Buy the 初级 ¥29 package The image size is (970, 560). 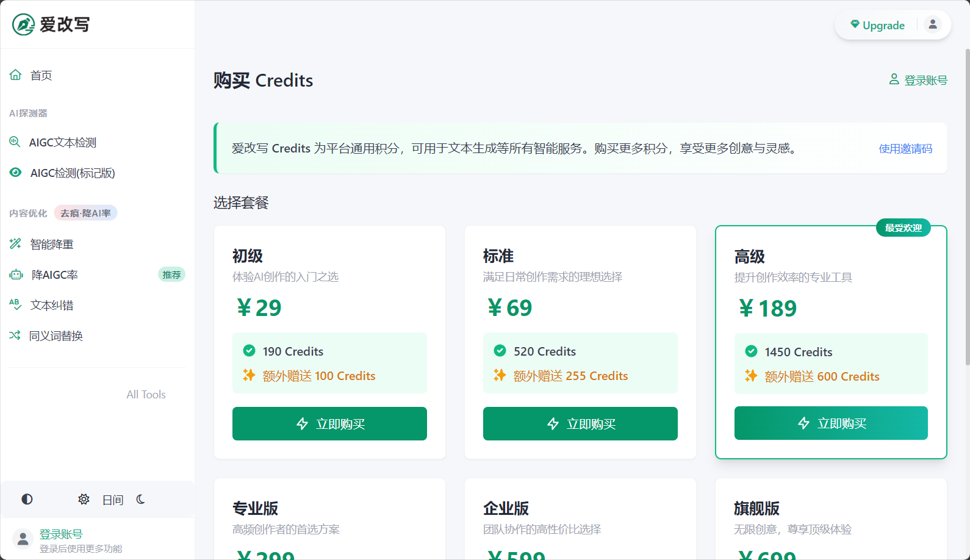coord(329,423)
